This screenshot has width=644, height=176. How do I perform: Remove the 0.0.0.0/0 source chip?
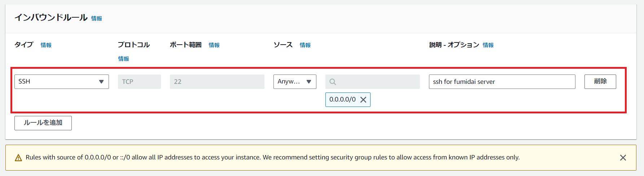pos(363,100)
